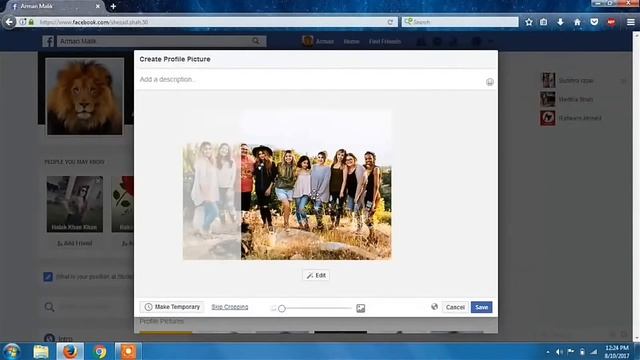Click the orange recorder taskbar icon
The height and width of the screenshot is (360, 640).
point(128,351)
